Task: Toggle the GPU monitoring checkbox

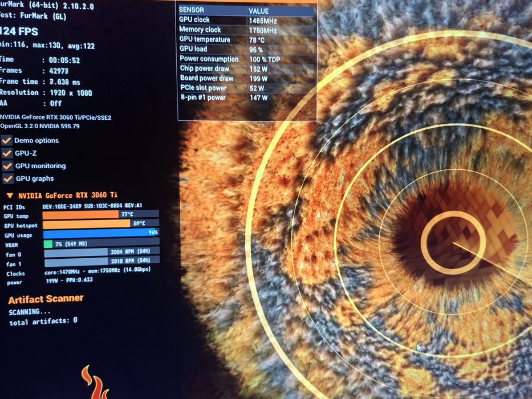Action: pyautogui.click(x=7, y=166)
